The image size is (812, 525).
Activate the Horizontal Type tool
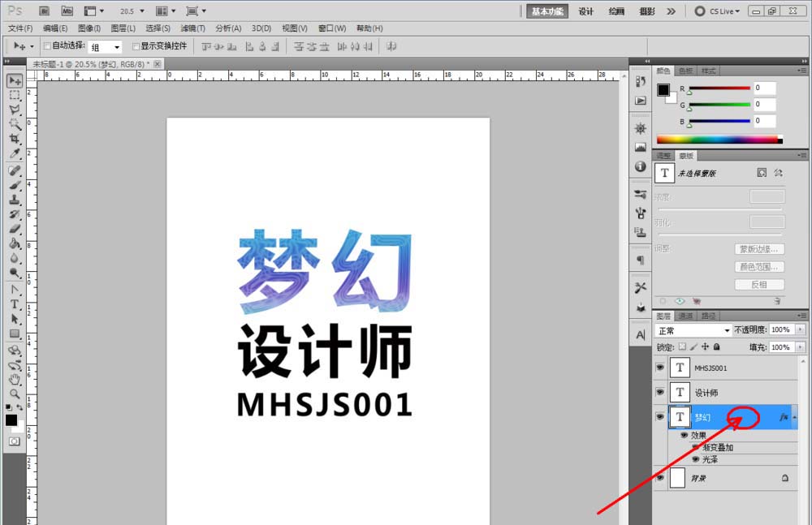tap(14, 304)
